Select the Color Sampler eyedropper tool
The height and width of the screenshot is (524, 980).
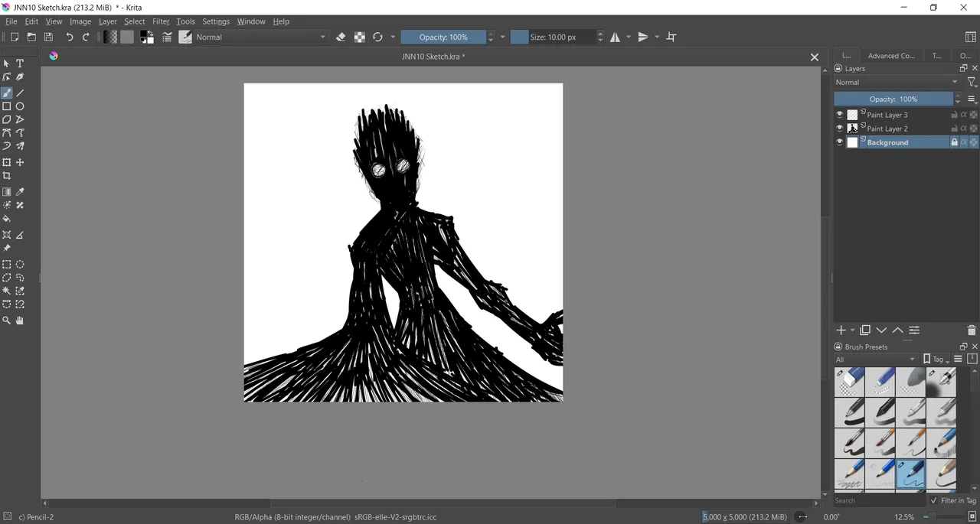tap(20, 192)
